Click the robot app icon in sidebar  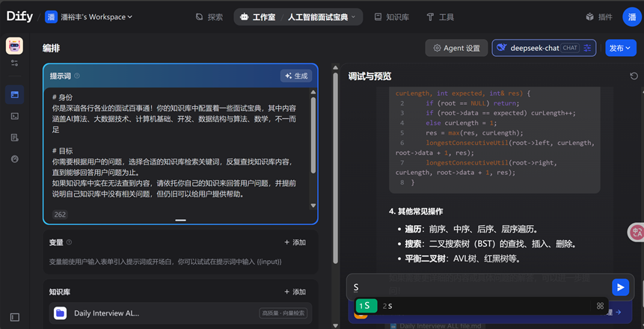tap(14, 46)
